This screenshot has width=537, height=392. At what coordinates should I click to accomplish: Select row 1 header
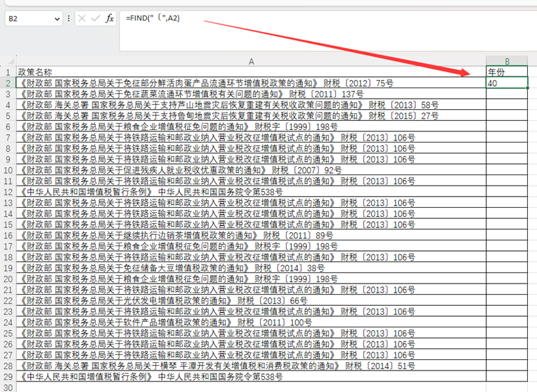[8, 72]
